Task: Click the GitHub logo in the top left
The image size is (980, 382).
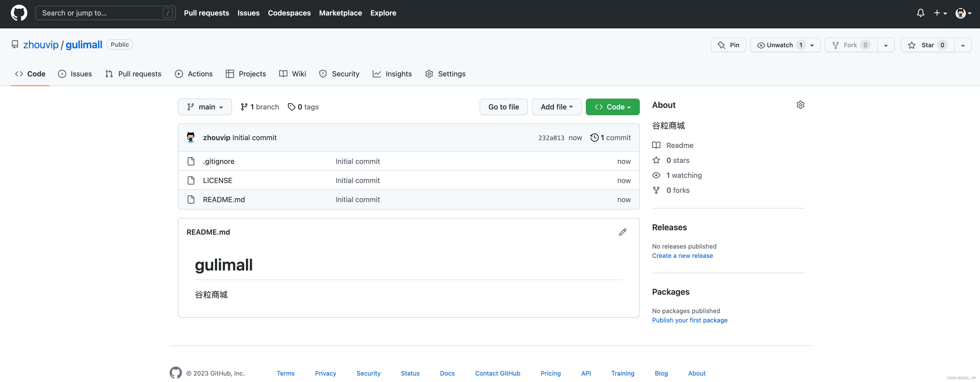Action: click(19, 13)
